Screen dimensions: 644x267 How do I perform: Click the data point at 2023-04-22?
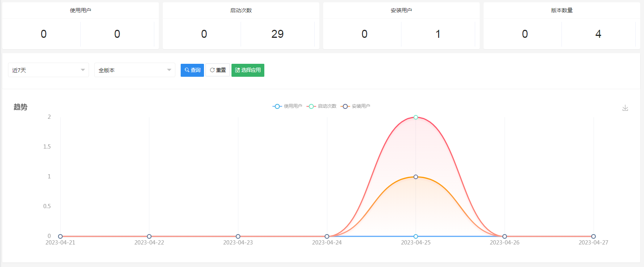tap(149, 236)
